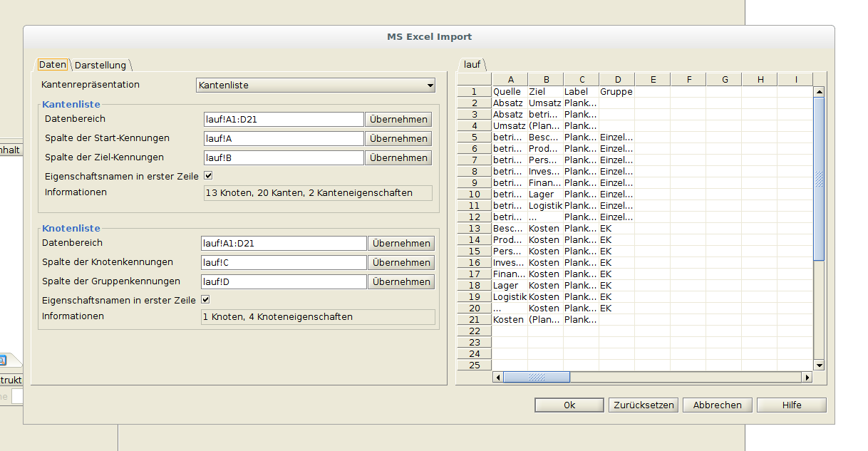Click the "Gruppe" header cell

point(617,91)
